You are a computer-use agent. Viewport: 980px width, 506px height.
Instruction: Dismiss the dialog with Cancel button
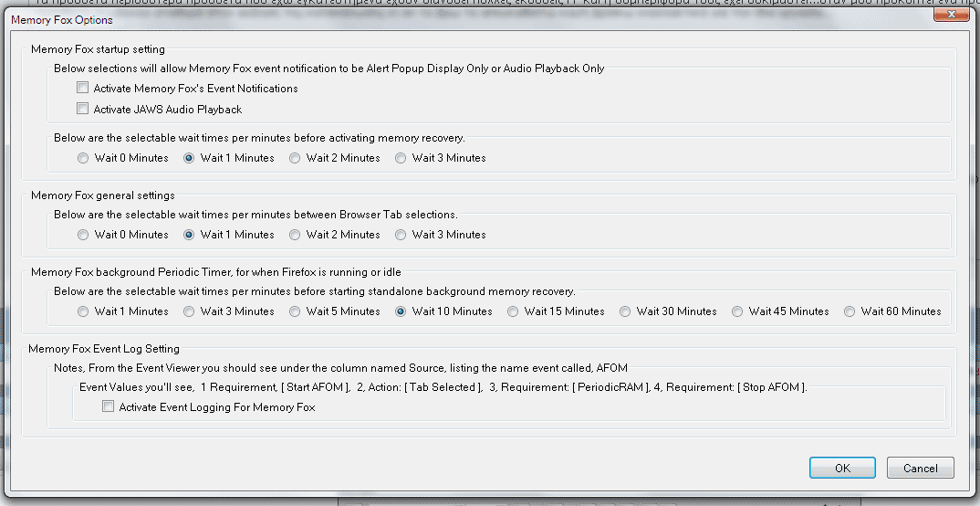click(x=920, y=468)
